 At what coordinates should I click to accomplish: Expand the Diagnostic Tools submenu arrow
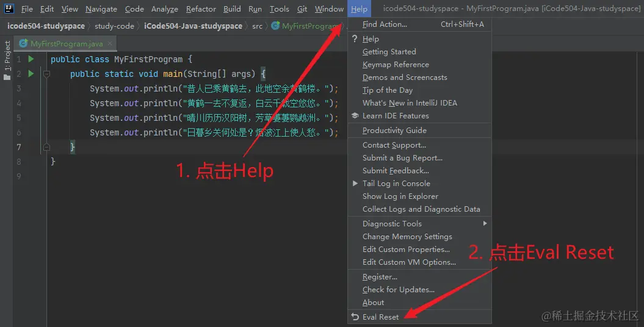(485, 223)
